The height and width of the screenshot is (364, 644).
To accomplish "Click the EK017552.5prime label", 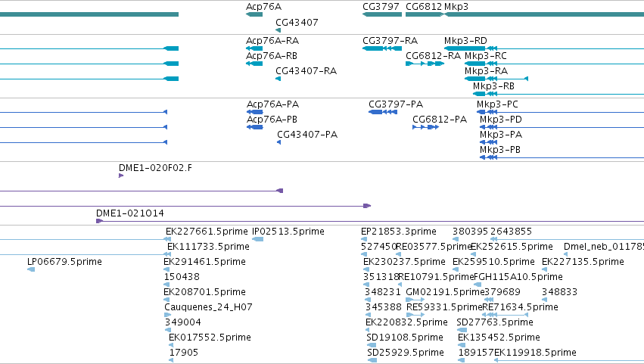I will (x=210, y=338).
